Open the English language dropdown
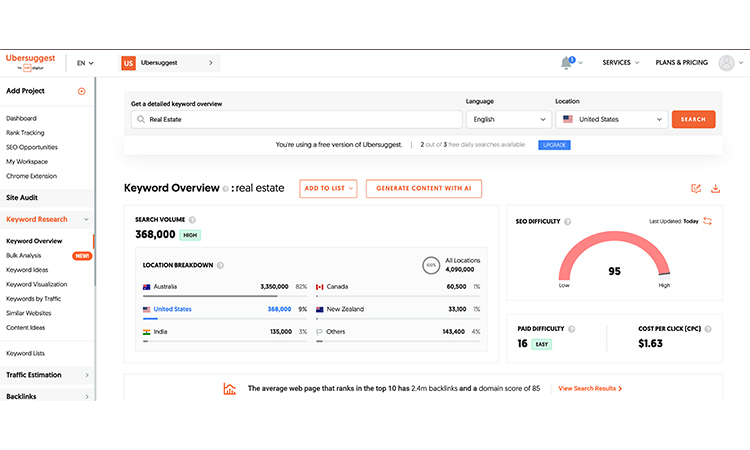The height and width of the screenshot is (450, 750). click(x=509, y=119)
